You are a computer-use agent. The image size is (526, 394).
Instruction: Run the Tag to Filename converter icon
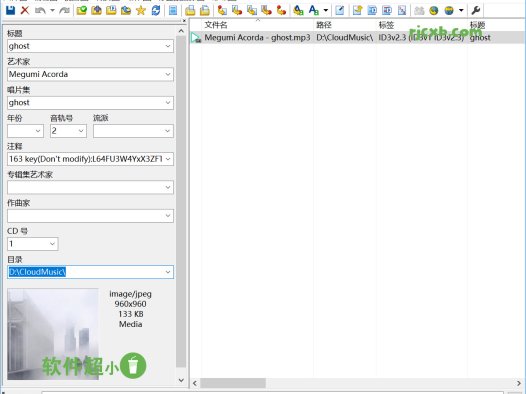pyautogui.click(x=222, y=10)
